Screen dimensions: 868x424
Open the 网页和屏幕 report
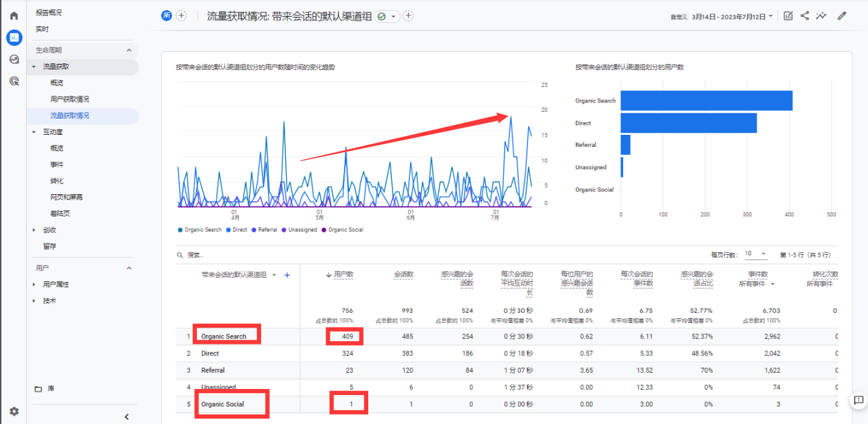point(66,198)
